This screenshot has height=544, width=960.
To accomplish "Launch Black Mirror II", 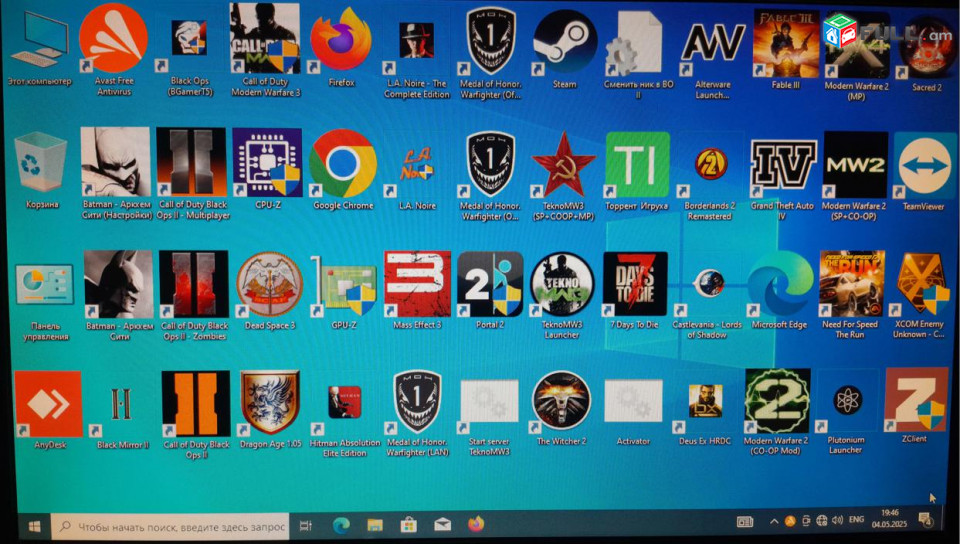I will point(121,404).
